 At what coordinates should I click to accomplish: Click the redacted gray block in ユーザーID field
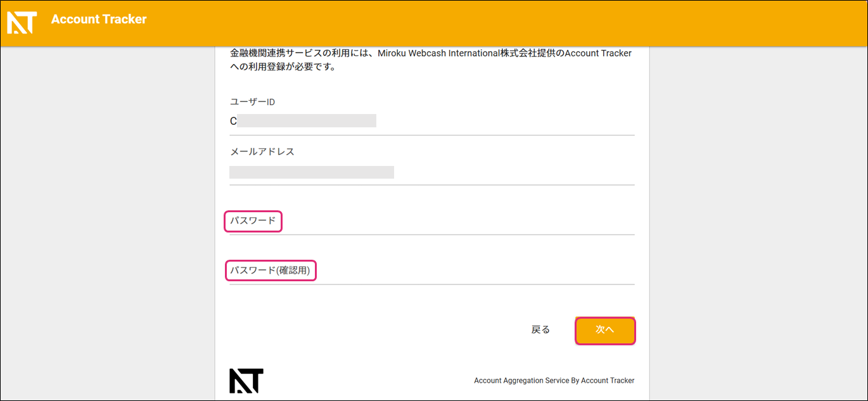point(307,121)
